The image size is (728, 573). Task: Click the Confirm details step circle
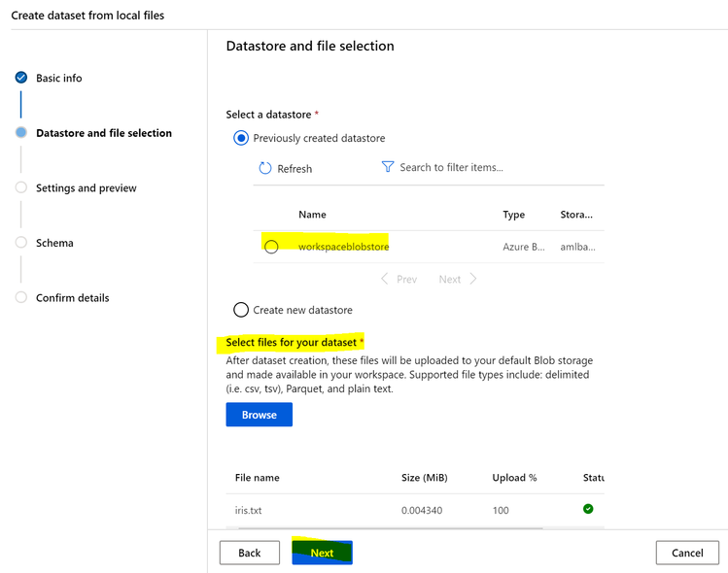(21, 297)
